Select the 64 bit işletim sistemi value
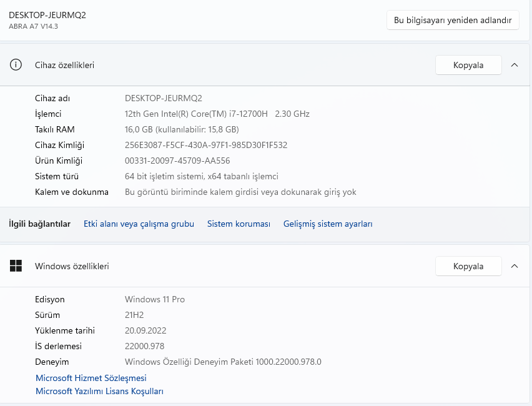Screen dimensions: 532x406 (x=202, y=176)
